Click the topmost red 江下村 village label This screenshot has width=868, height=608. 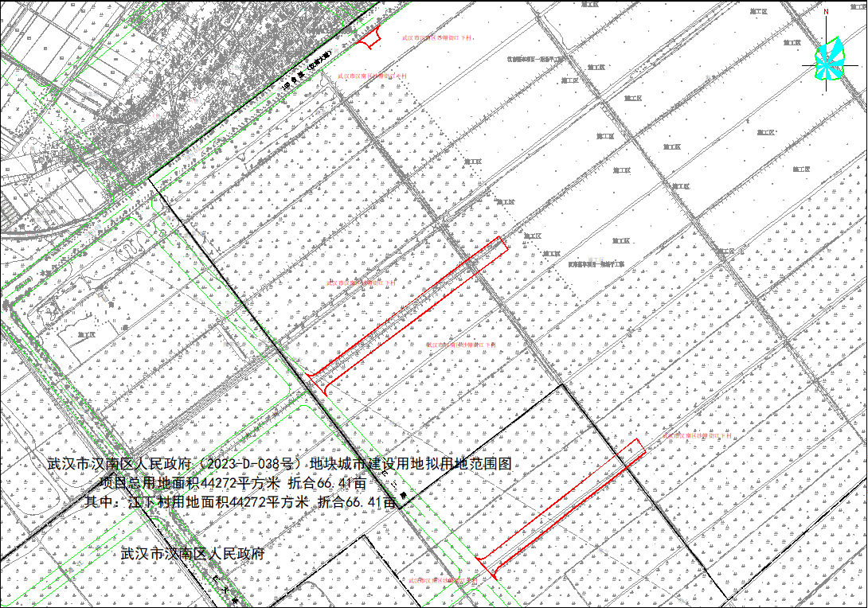coord(437,38)
